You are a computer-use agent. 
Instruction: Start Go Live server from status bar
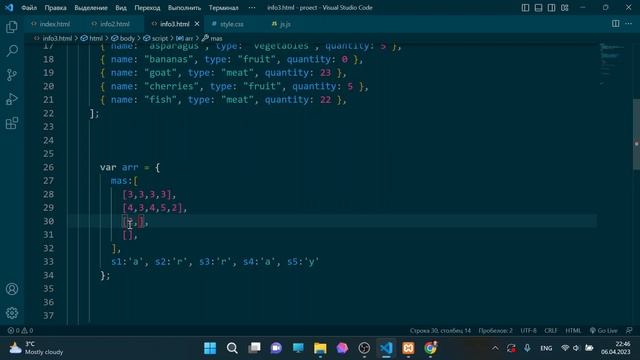click(603, 331)
